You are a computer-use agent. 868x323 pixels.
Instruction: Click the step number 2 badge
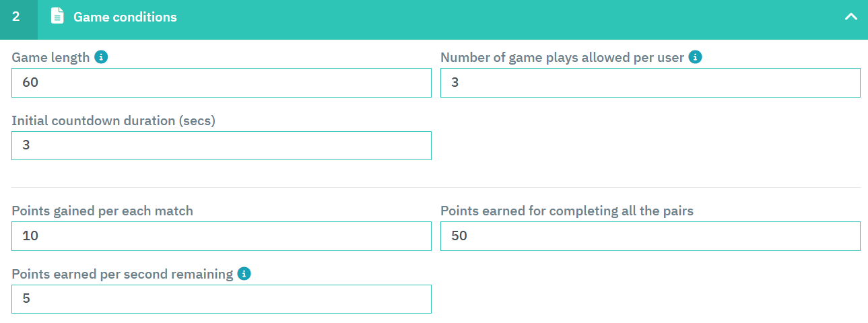pyautogui.click(x=16, y=17)
